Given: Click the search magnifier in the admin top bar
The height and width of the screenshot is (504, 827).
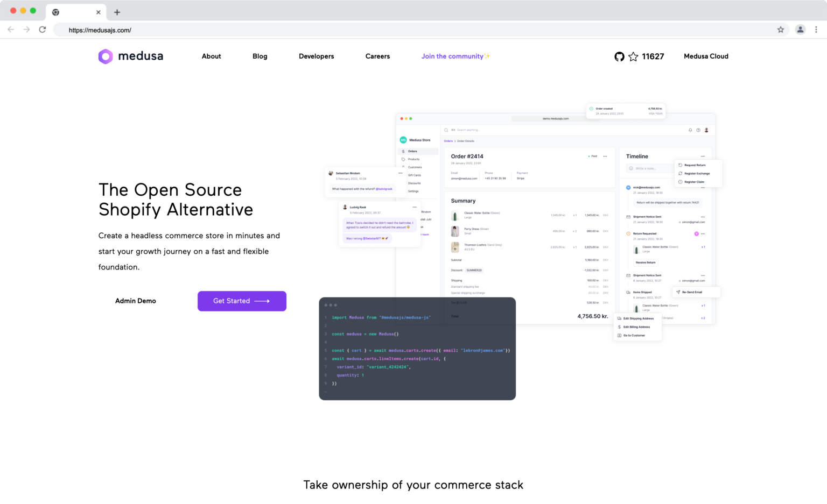Looking at the screenshot, I should pos(446,130).
